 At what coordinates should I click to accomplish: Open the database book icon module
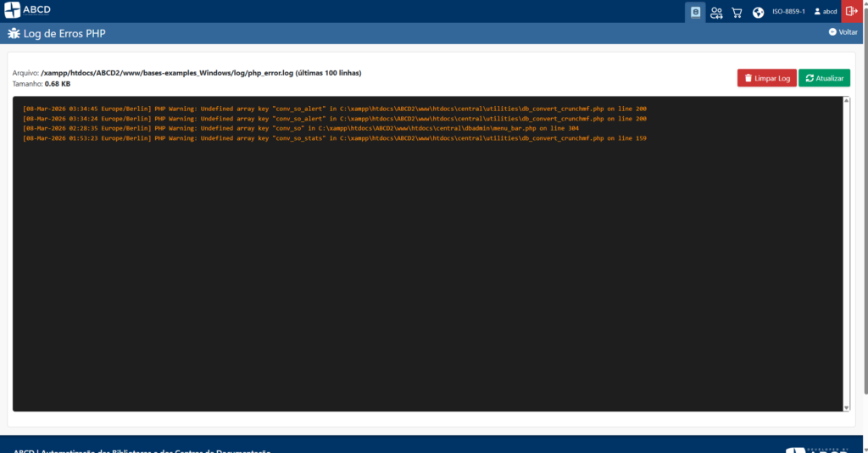pyautogui.click(x=695, y=12)
